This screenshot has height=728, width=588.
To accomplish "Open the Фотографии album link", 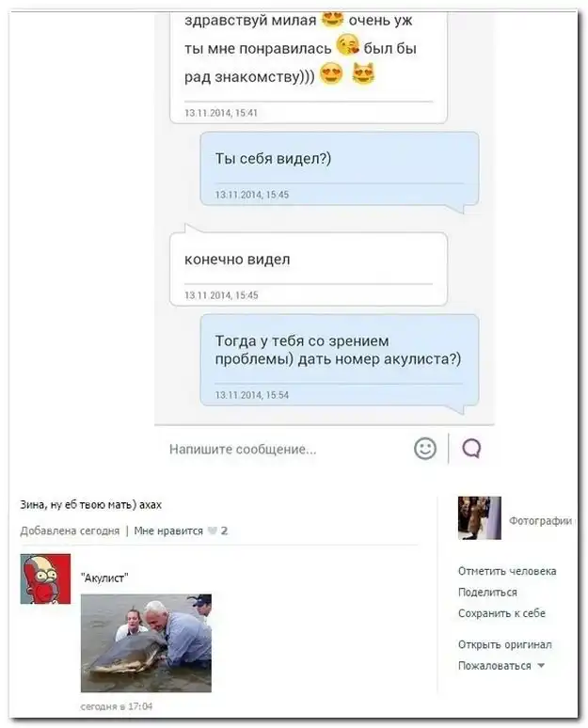I will point(540,520).
